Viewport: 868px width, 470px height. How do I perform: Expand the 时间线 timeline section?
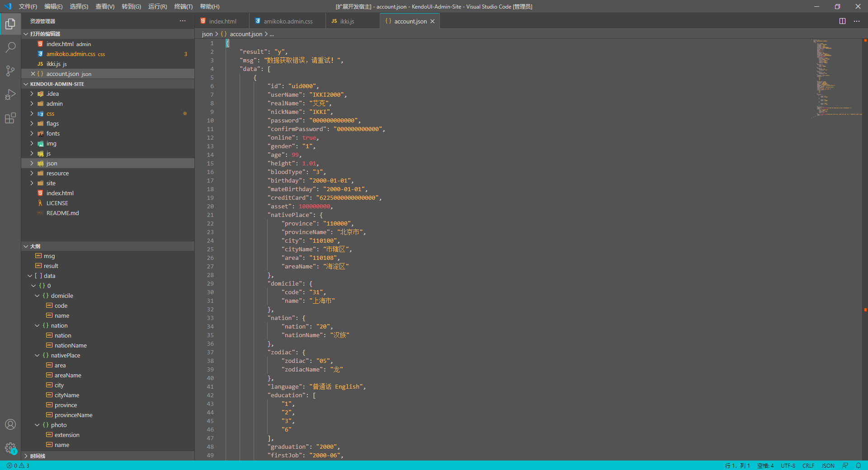click(108, 456)
